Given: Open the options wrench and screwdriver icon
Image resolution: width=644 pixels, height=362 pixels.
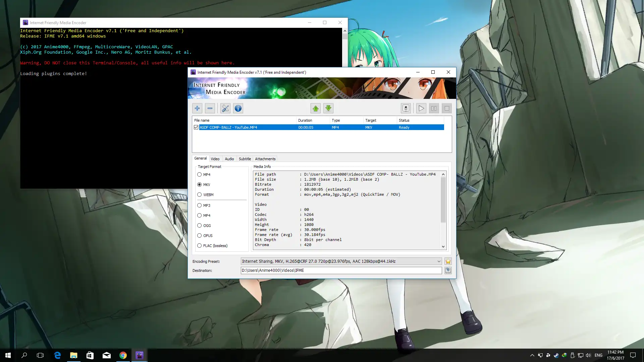Looking at the screenshot, I should pyautogui.click(x=225, y=108).
